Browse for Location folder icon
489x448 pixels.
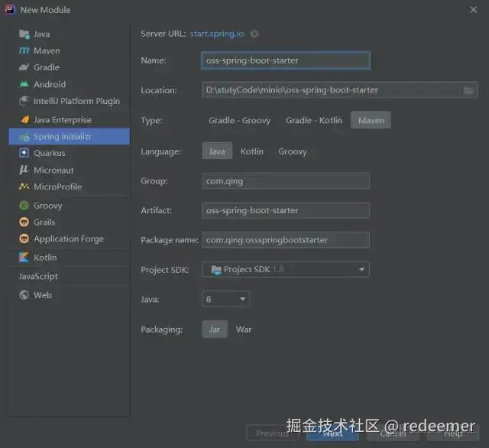(x=468, y=90)
